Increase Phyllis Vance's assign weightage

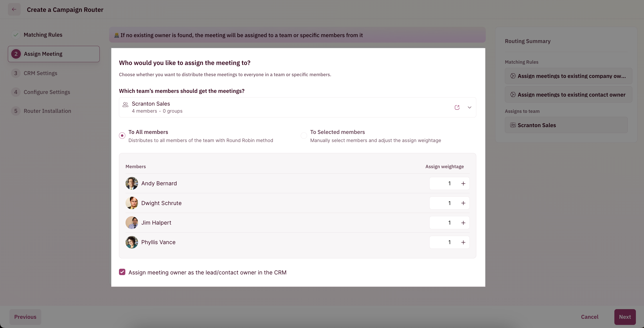tap(463, 242)
